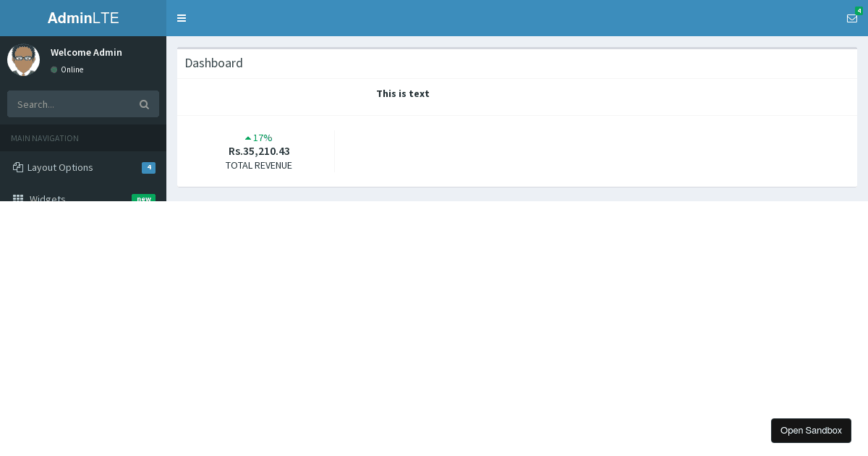Toggle the sidebar with the hamburger icon

tap(182, 18)
